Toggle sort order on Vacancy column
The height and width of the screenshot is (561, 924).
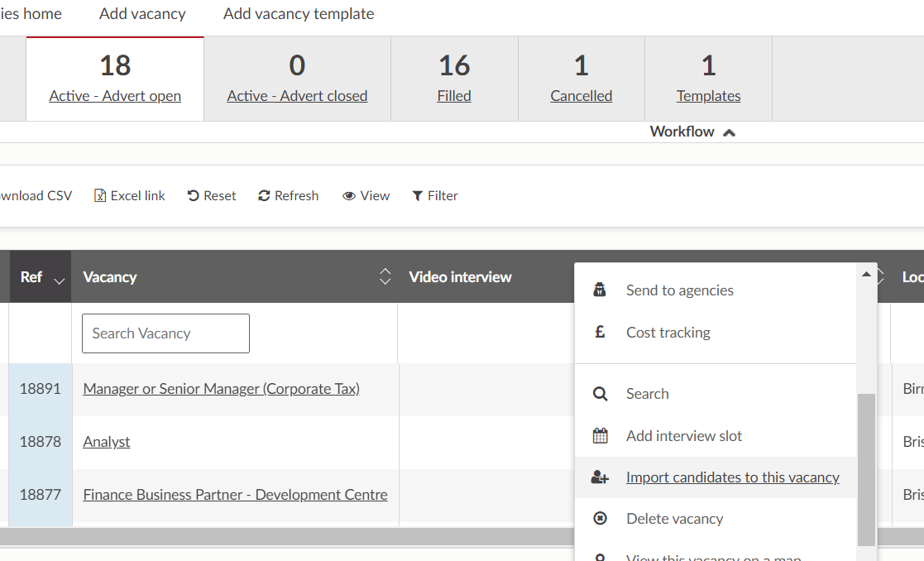tap(385, 277)
